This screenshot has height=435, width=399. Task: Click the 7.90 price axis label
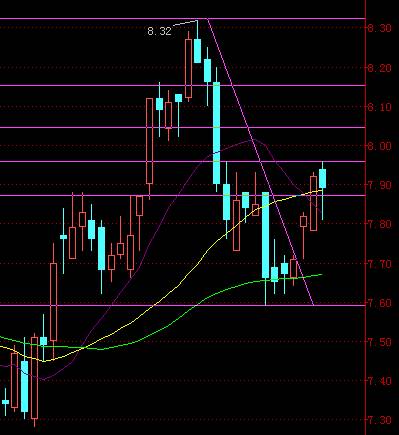[379, 185]
